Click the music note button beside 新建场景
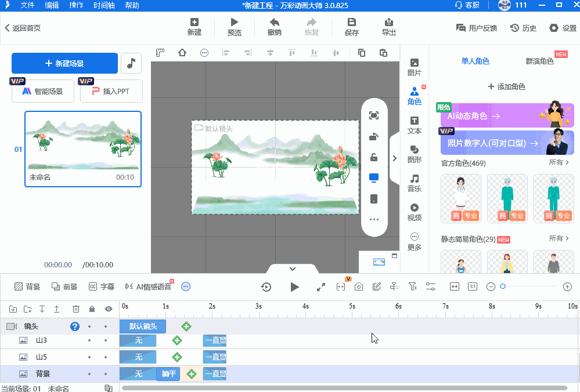This screenshot has height=392, width=580. click(131, 63)
